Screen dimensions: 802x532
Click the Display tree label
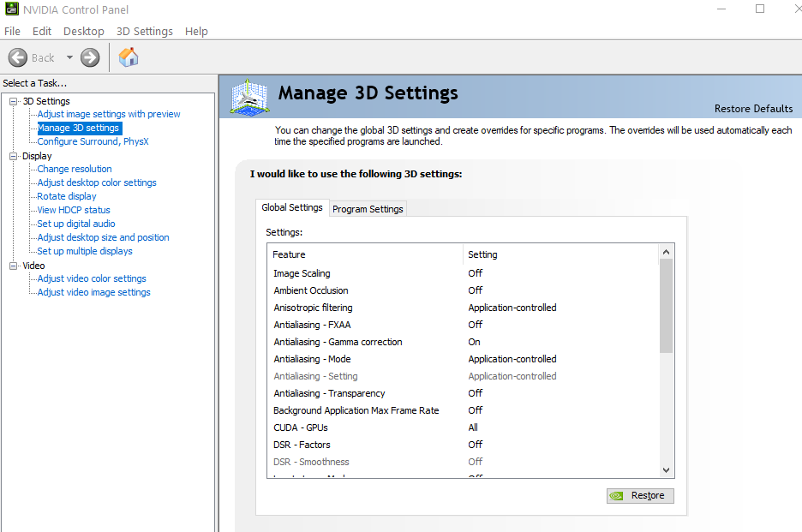(x=37, y=156)
